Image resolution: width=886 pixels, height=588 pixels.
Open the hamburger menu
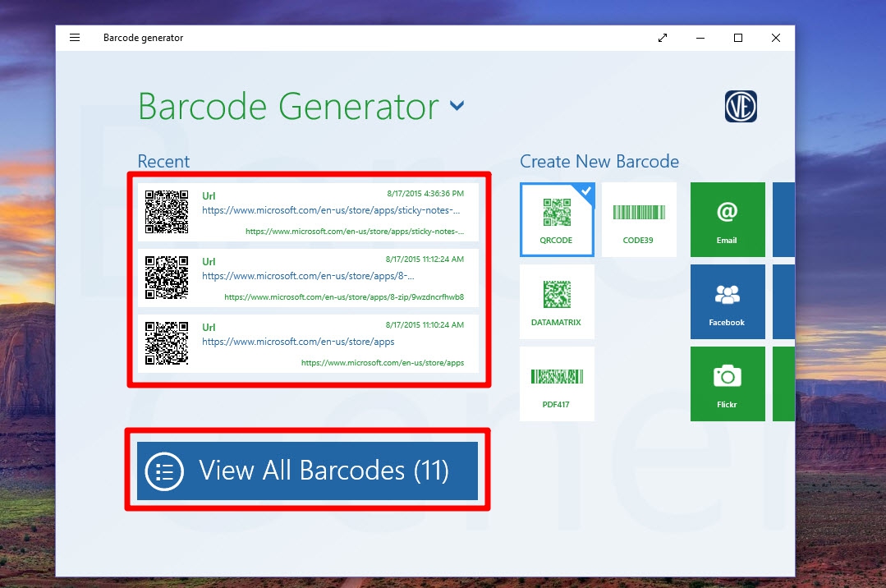(75, 38)
